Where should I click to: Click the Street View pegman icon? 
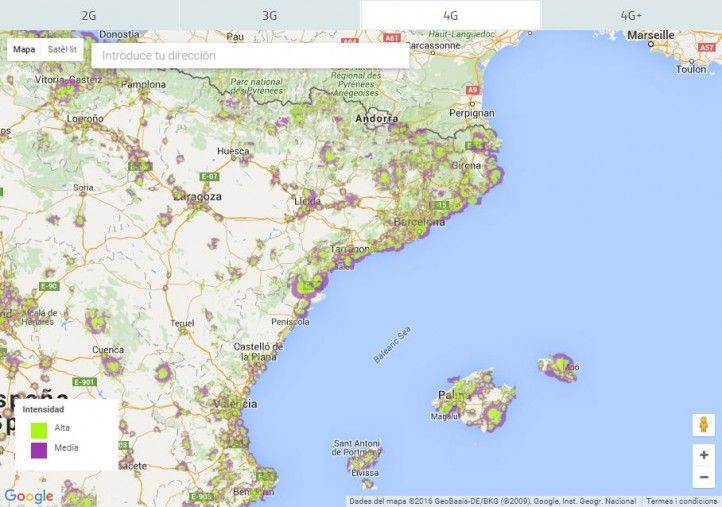coord(704,425)
